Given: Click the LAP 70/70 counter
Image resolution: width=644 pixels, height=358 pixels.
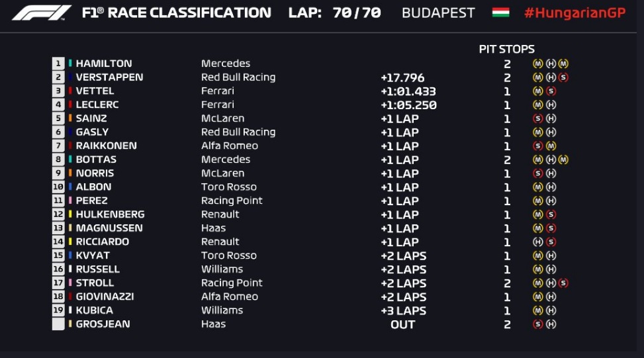Looking at the screenshot, I should pyautogui.click(x=335, y=13).
